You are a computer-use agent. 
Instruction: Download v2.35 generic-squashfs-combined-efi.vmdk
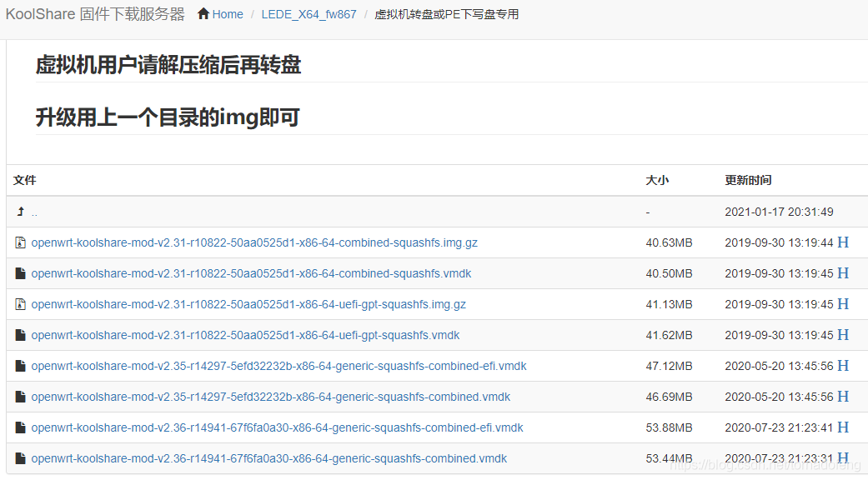[x=279, y=366]
